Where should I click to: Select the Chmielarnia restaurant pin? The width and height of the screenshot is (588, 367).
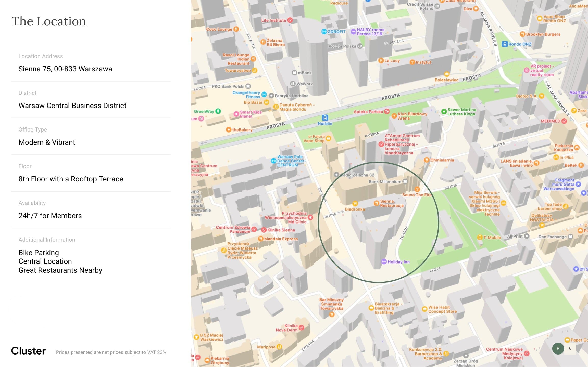click(427, 160)
